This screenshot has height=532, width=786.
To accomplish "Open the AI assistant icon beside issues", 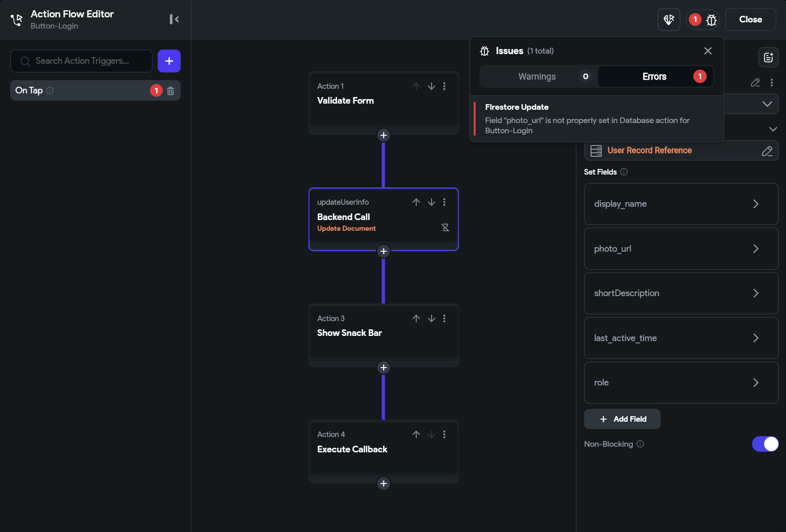I will coord(669,20).
